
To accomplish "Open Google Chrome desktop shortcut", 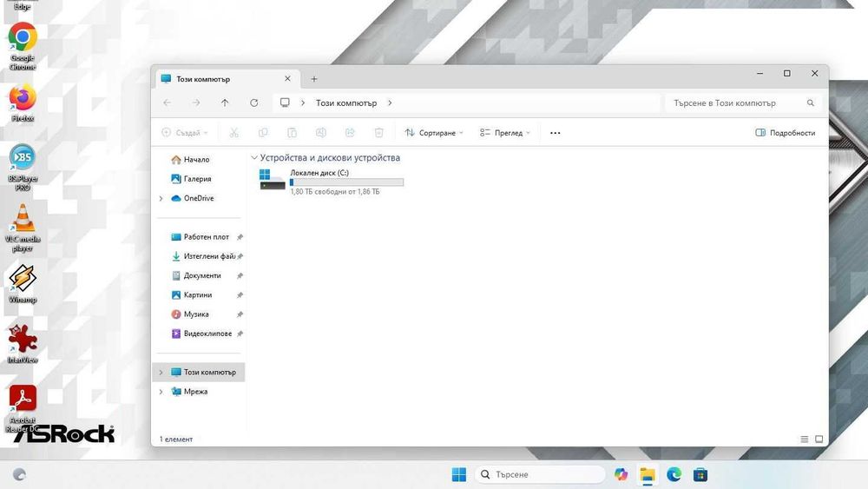I will point(23,47).
